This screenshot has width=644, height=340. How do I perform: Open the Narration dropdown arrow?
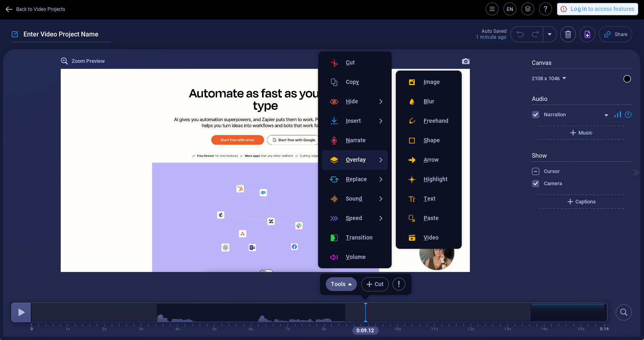606,115
